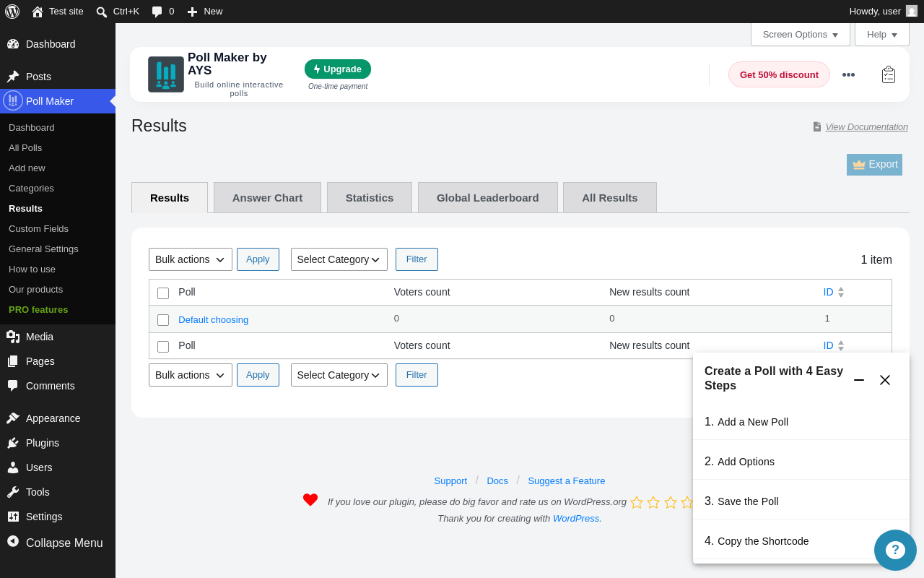Click the plus New icon in admin bar

192,12
